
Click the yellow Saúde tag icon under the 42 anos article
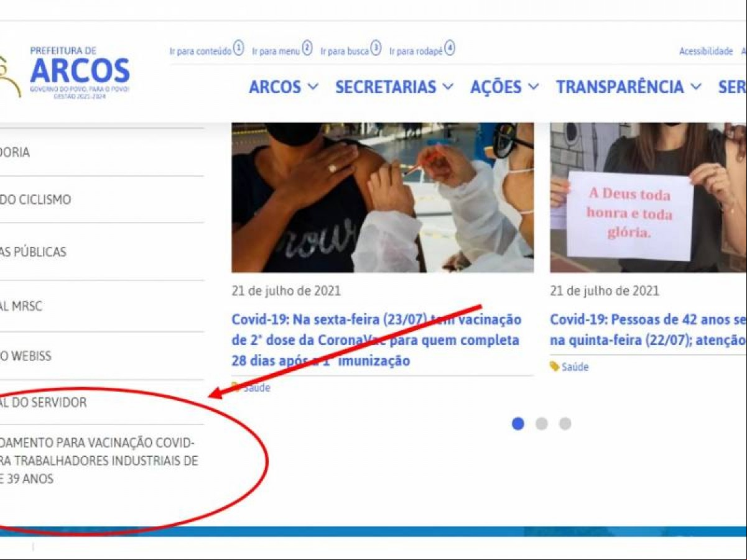(554, 367)
